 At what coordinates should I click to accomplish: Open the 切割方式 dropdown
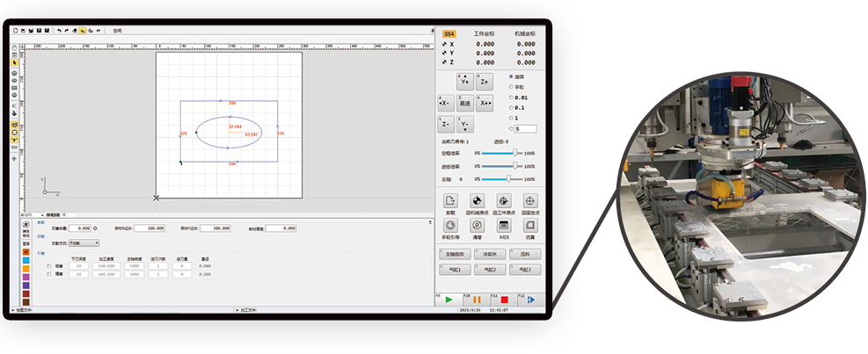pos(84,242)
